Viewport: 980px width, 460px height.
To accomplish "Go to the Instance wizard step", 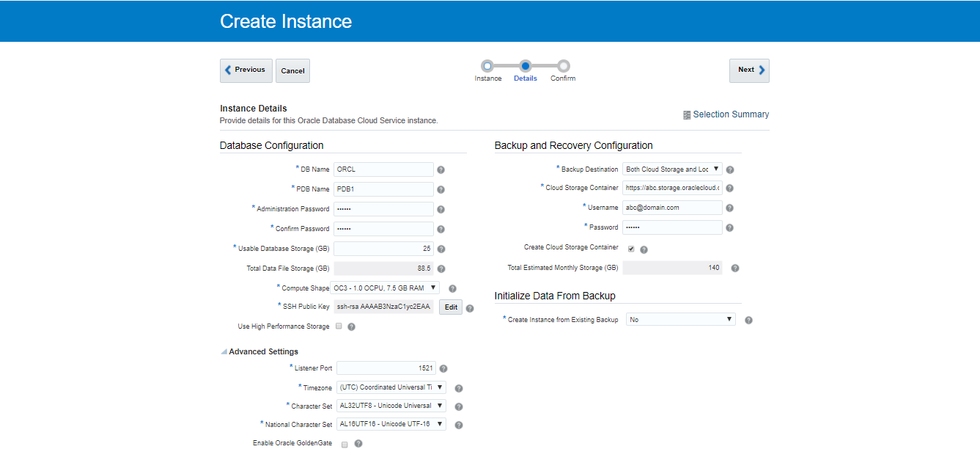I will [x=487, y=66].
